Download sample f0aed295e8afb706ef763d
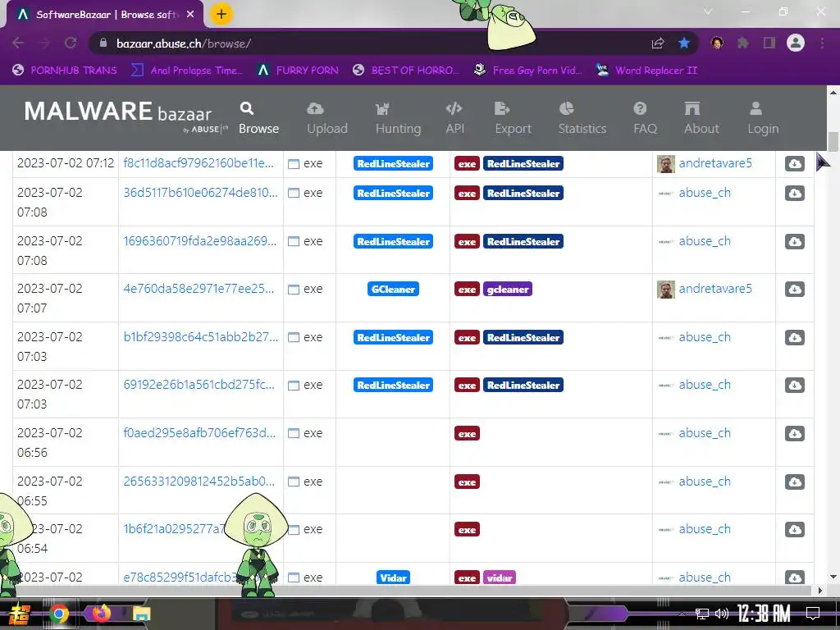840x630 pixels. coord(794,433)
